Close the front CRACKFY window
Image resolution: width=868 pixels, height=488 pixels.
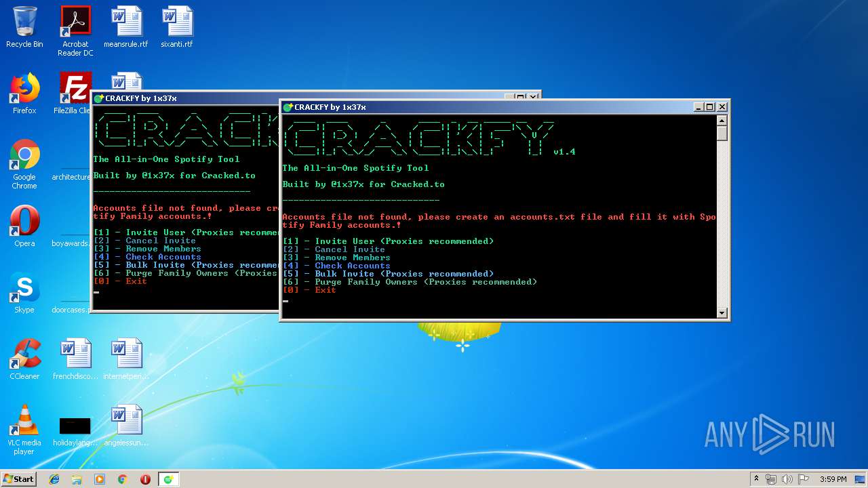pos(722,107)
